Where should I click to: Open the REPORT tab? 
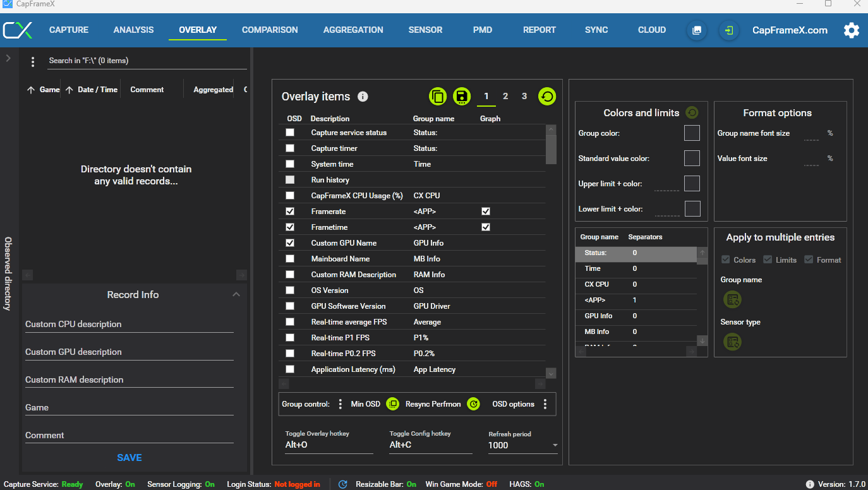pos(539,30)
